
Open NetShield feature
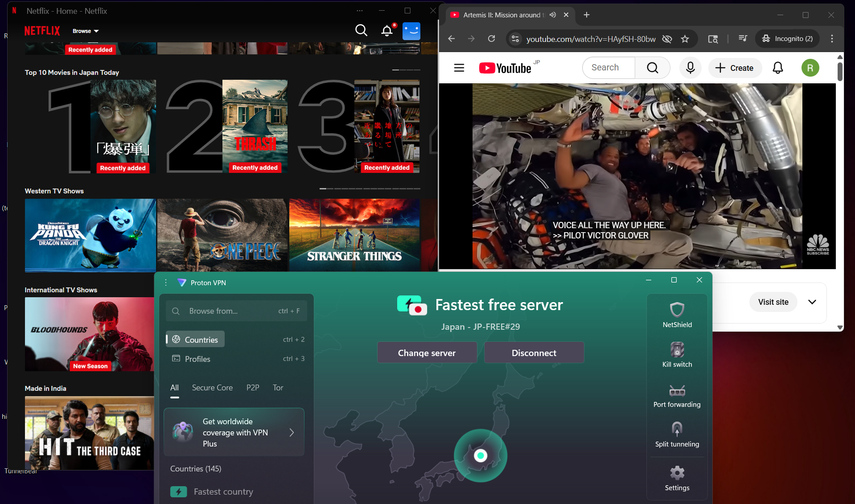click(677, 315)
